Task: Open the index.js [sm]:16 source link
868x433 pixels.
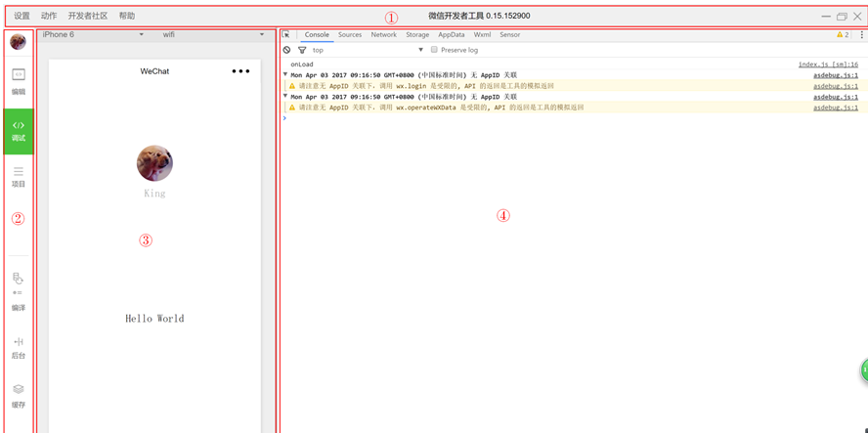Action: [x=828, y=65]
